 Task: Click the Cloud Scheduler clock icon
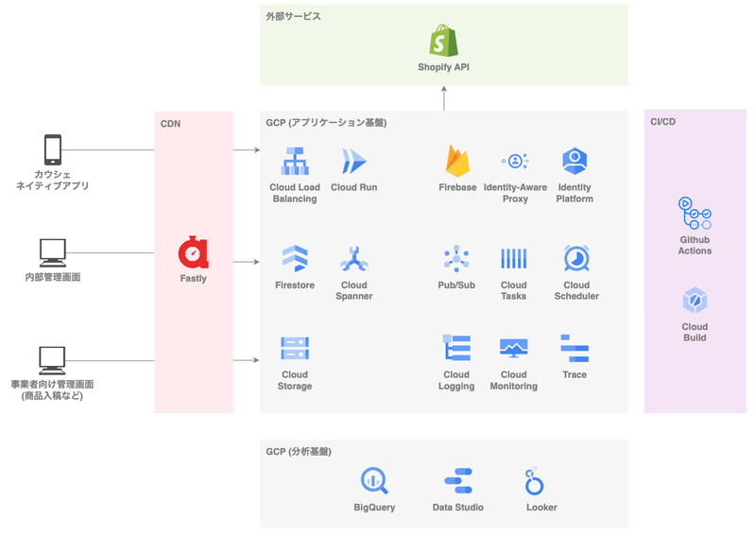pyautogui.click(x=576, y=259)
